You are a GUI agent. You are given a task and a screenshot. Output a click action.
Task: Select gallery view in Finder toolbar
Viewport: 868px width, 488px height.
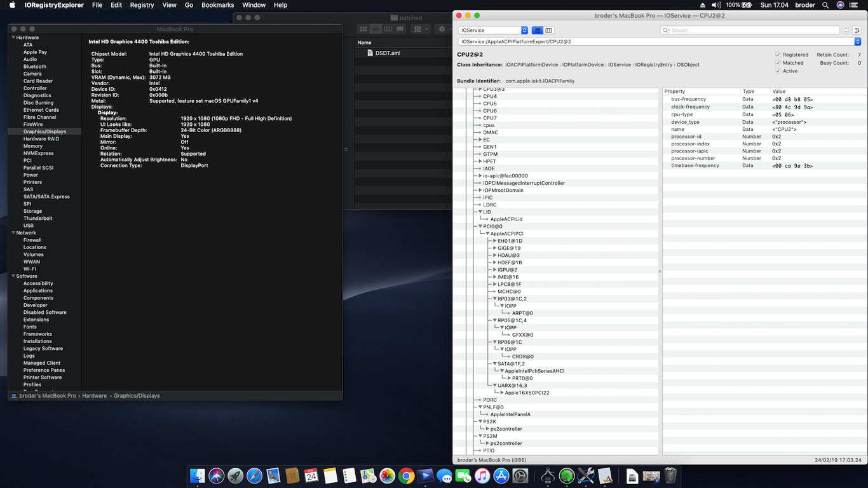(x=400, y=29)
